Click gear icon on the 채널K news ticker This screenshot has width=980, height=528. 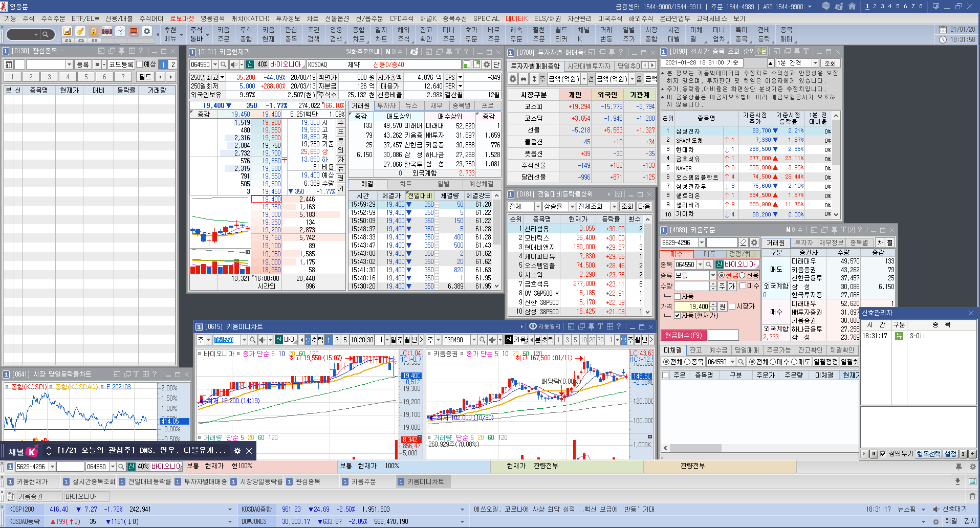point(237,451)
